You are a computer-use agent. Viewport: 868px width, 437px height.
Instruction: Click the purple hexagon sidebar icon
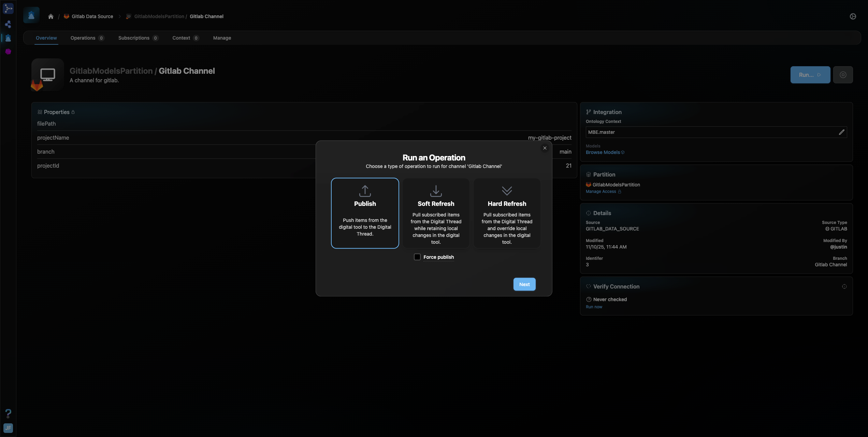point(8,52)
